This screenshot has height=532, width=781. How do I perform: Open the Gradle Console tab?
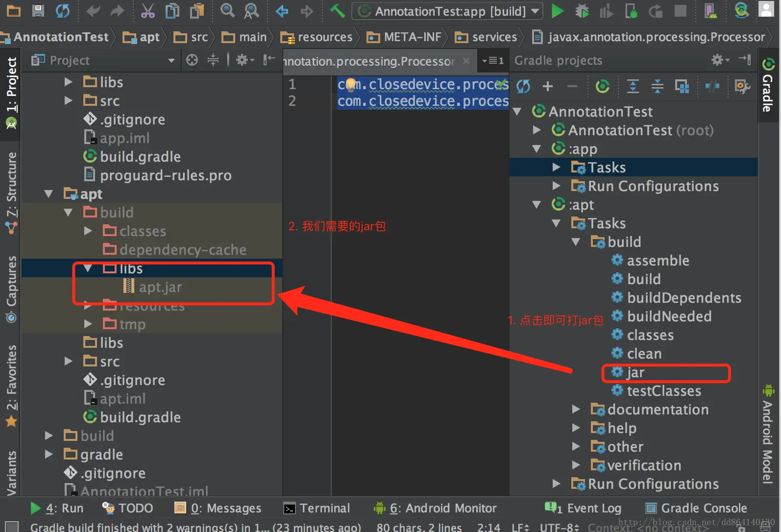click(x=696, y=508)
